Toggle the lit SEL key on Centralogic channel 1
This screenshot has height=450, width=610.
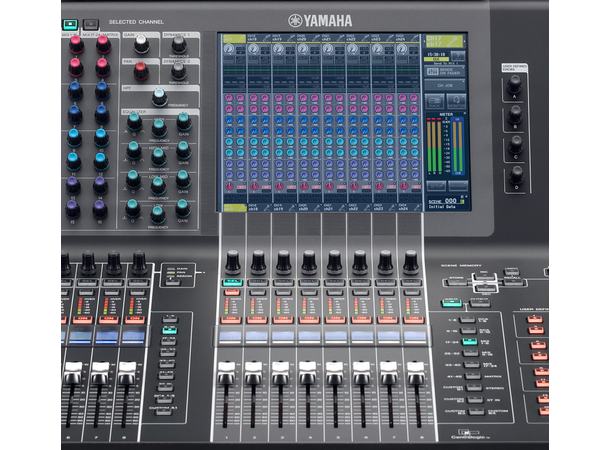233,282
